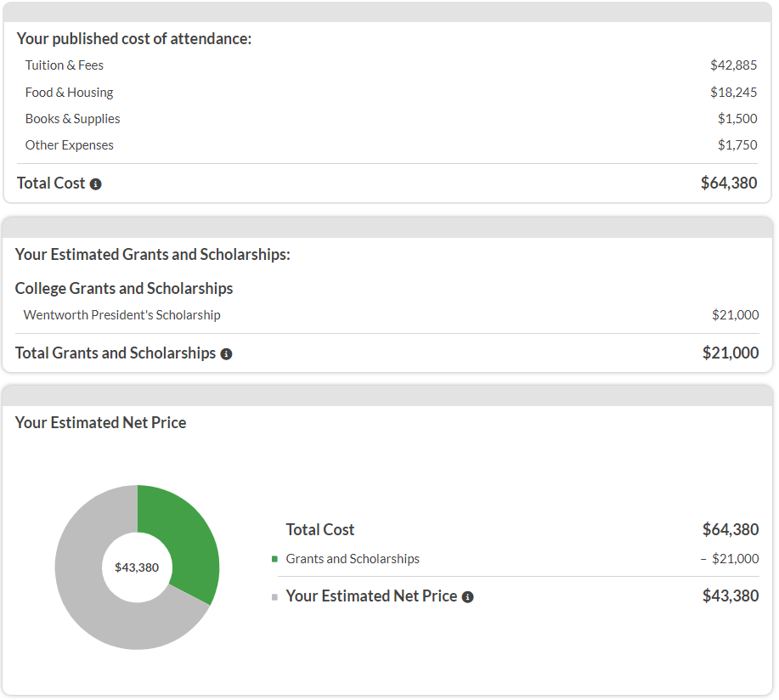Screen dimensions: 779x700
Task: Open info icon next to Total Grants and Scholarships
Action: (x=226, y=354)
